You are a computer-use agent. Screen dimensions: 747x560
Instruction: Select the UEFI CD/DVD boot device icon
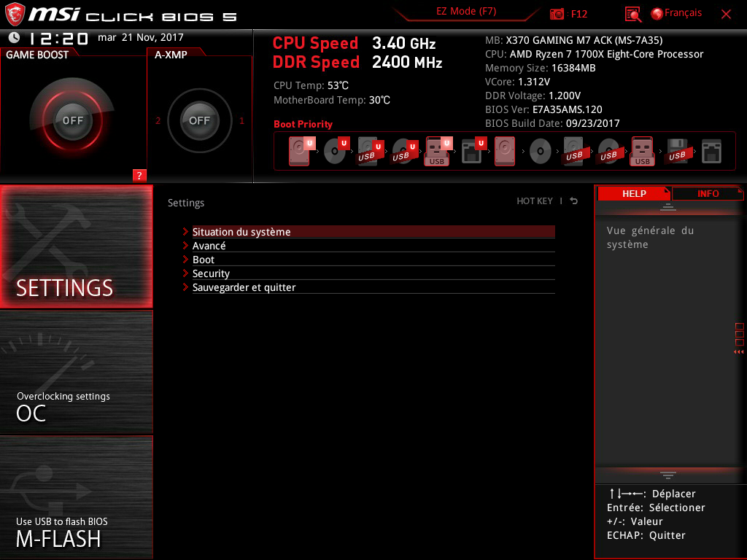pos(336,151)
